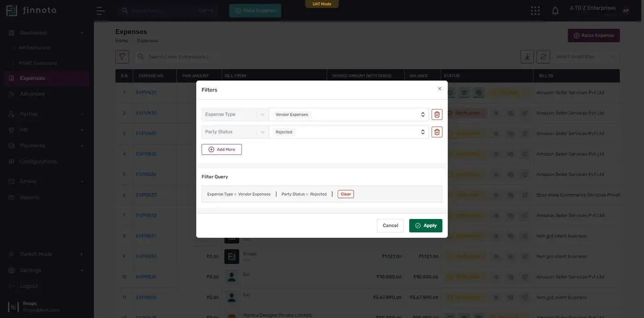Image resolution: width=644 pixels, height=318 pixels.
Task: Open Configurations in the sidebar
Action: point(38,161)
